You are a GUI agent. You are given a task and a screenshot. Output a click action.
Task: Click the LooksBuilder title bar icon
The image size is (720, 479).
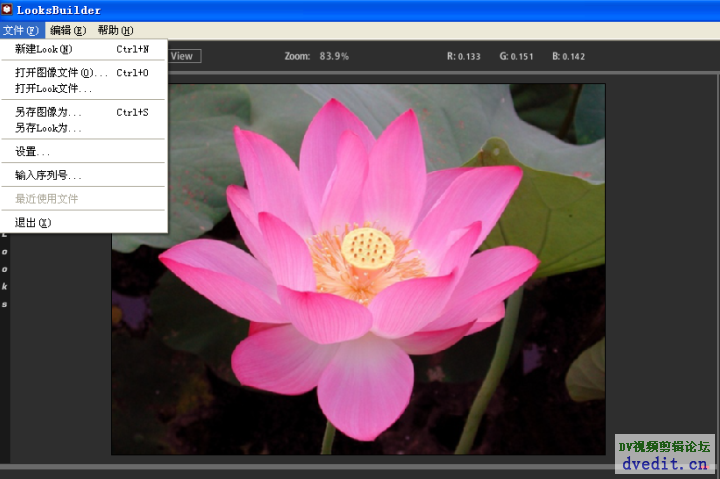coord(6,9)
